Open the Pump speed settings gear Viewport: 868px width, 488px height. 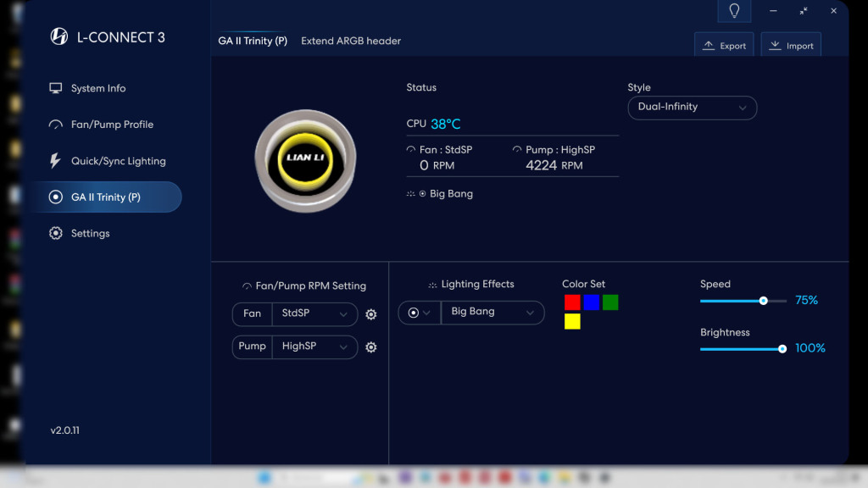pos(370,347)
